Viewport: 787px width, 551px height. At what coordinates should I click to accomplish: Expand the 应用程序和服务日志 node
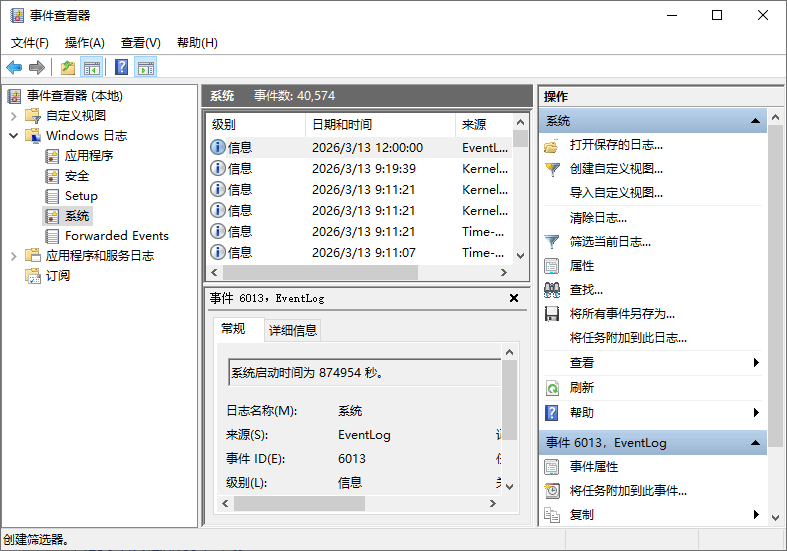[x=14, y=255]
